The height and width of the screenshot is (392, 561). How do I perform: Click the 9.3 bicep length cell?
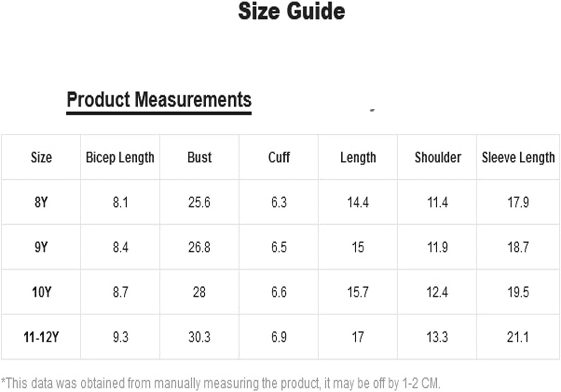[120, 337]
